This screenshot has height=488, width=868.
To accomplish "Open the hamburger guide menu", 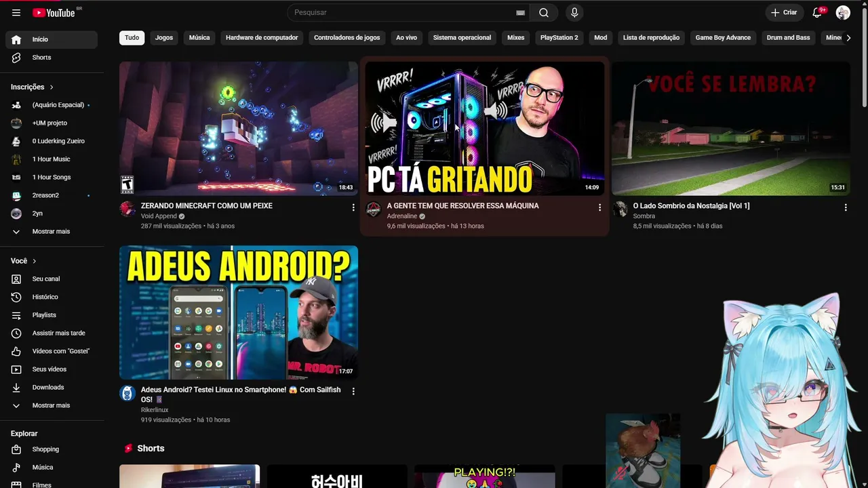I will point(16,13).
